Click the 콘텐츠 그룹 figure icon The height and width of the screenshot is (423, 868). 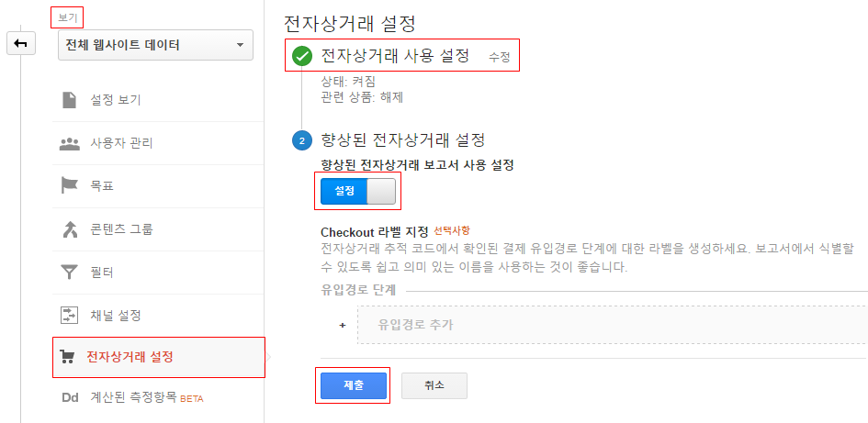tap(69, 228)
